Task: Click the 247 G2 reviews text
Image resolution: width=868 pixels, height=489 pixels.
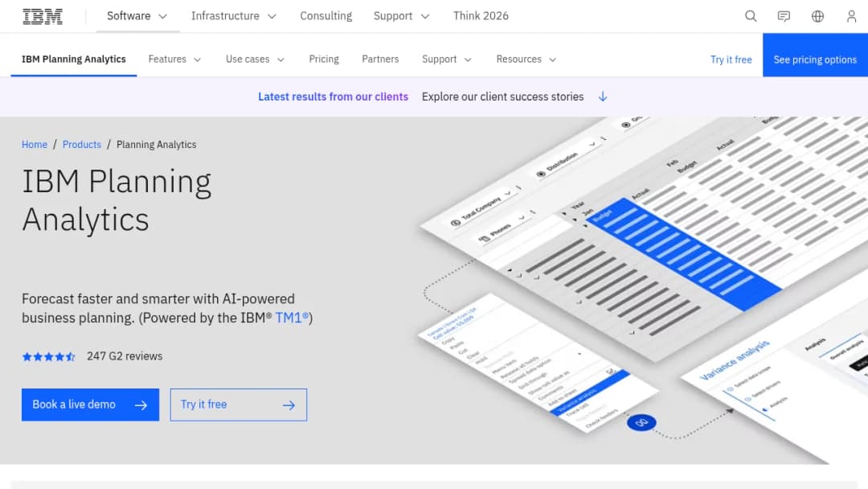Action: [125, 356]
